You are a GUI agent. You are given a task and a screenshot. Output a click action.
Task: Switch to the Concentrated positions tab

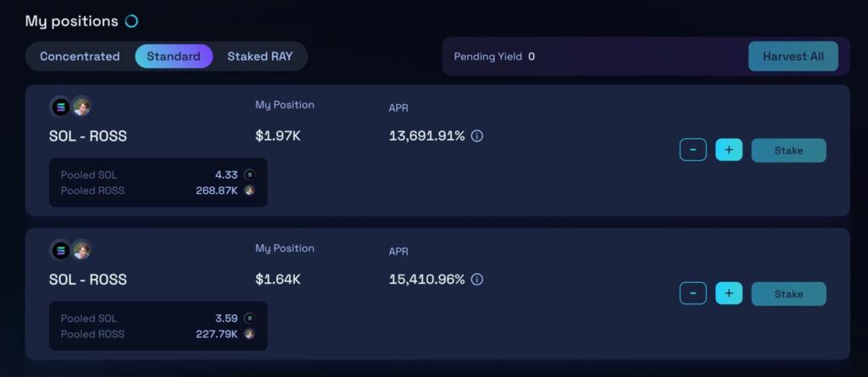(x=80, y=57)
